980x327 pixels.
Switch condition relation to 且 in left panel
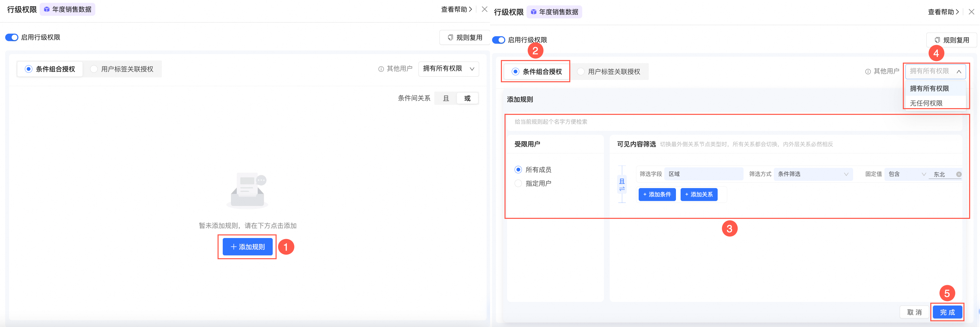(446, 99)
